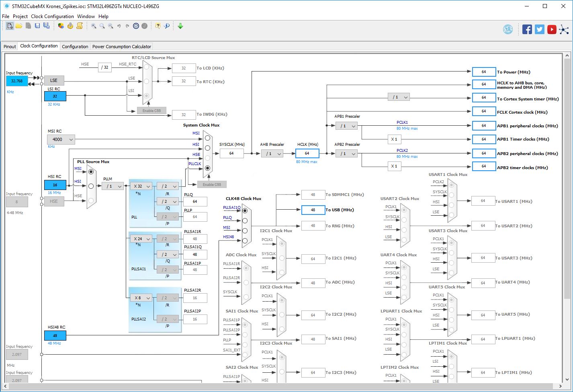Open the MSI RC 4000 dropdown

click(x=61, y=139)
